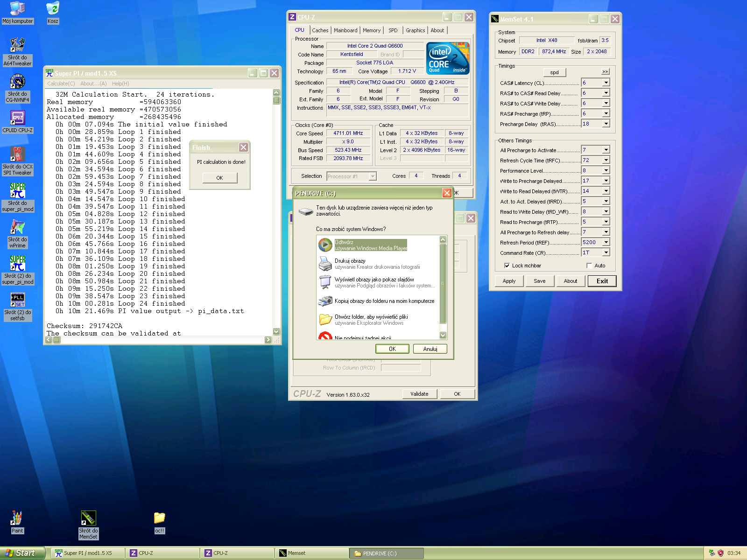Launch the A64Tweaker shortcut icon
The height and width of the screenshot is (560, 747).
coord(17,51)
